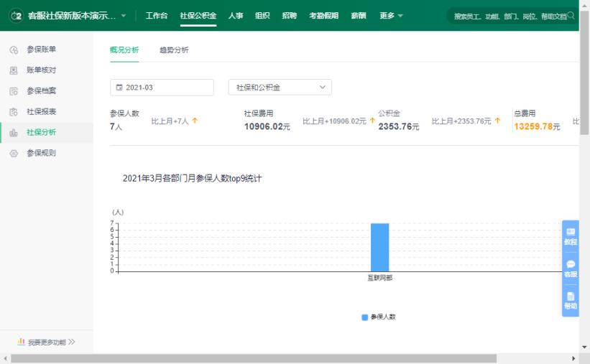Click the blue 互联网部 bar in chart
Screen dimensions: 590x364
(379, 247)
